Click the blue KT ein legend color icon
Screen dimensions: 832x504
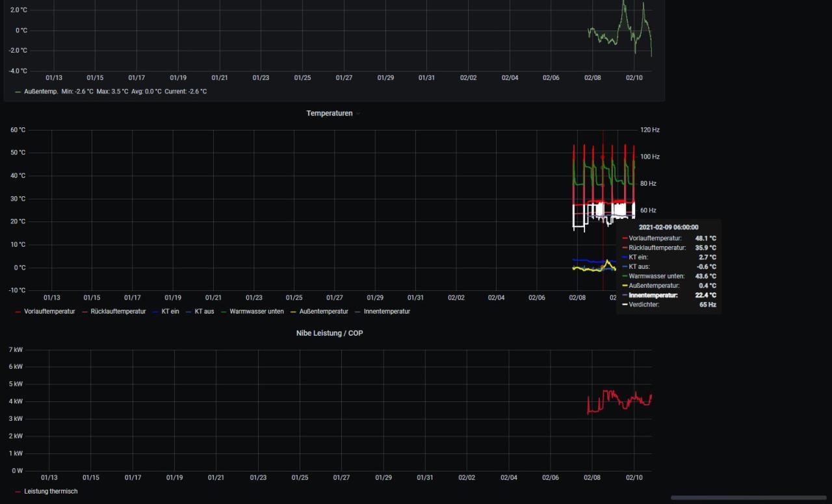pos(155,312)
